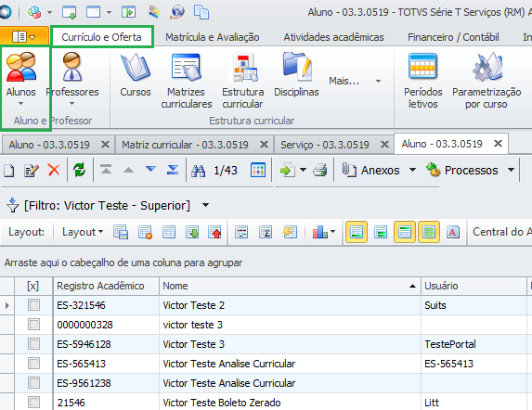Screen dimensions: 532x410
Task: Open the export arrow dropdown
Action: (303, 170)
